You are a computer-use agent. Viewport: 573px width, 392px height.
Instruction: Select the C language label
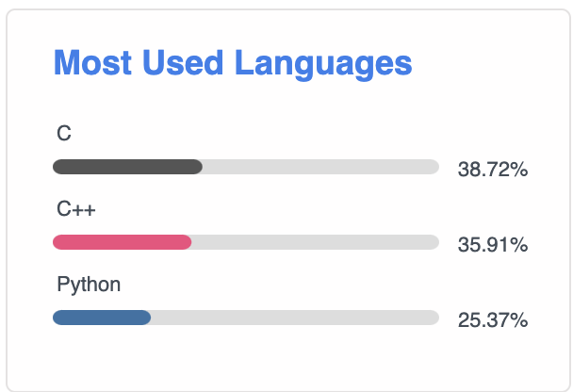point(64,133)
